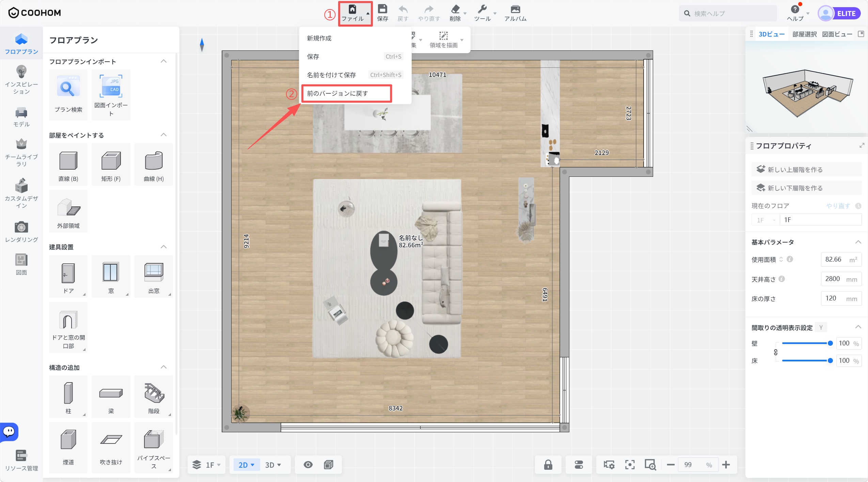Open the 2D view mode dropdown

pyautogui.click(x=246, y=465)
